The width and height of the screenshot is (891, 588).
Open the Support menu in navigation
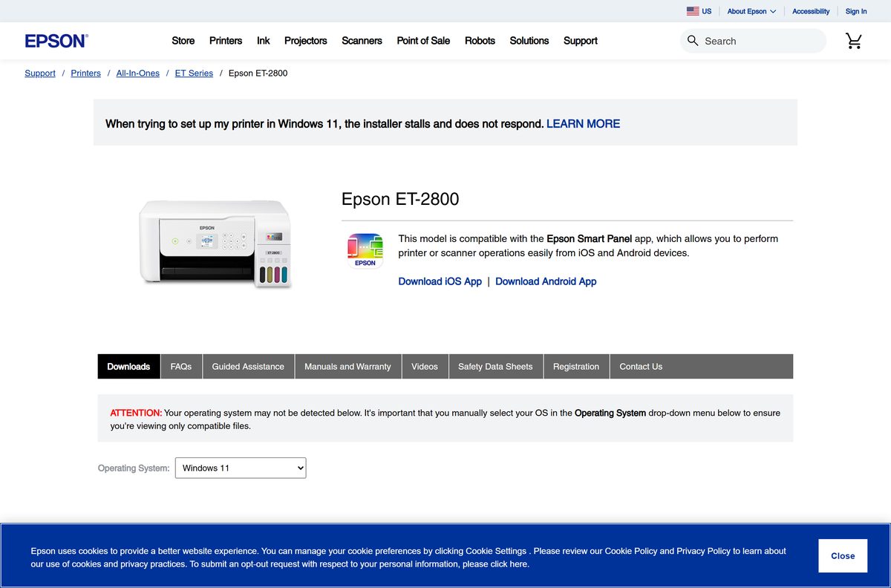(x=581, y=41)
